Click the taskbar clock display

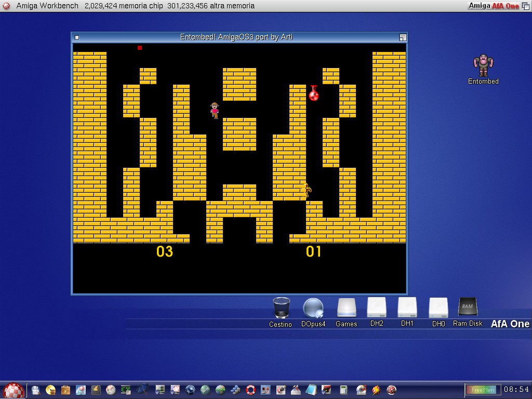(516, 390)
